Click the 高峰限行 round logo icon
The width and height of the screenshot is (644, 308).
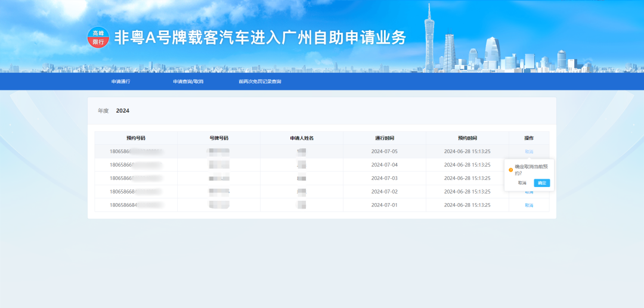98,38
